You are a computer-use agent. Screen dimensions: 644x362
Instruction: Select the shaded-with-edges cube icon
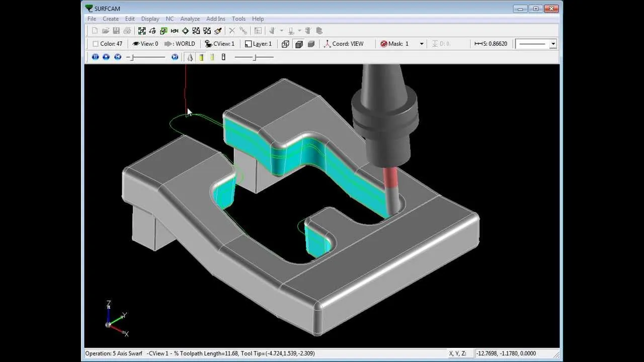pos(299,44)
